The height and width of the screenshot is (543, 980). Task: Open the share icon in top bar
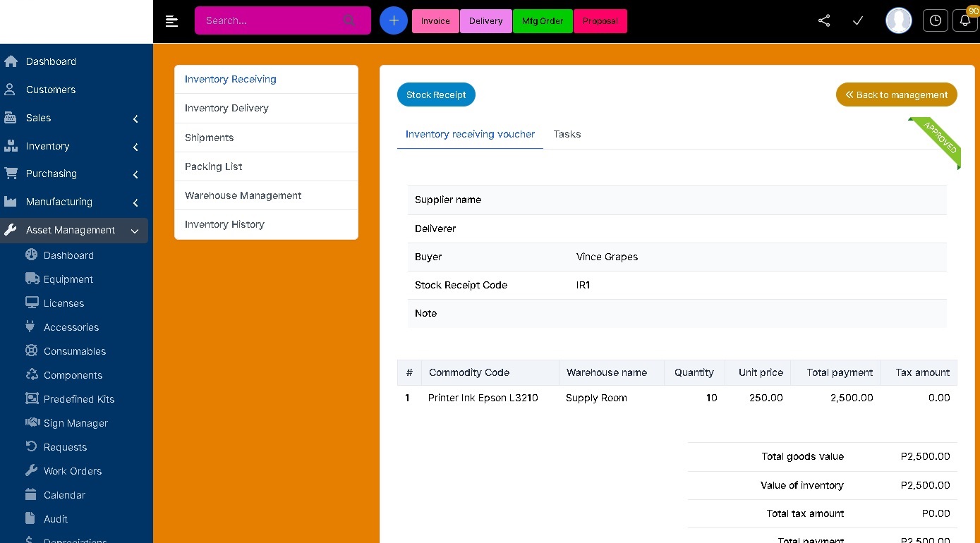pos(824,21)
